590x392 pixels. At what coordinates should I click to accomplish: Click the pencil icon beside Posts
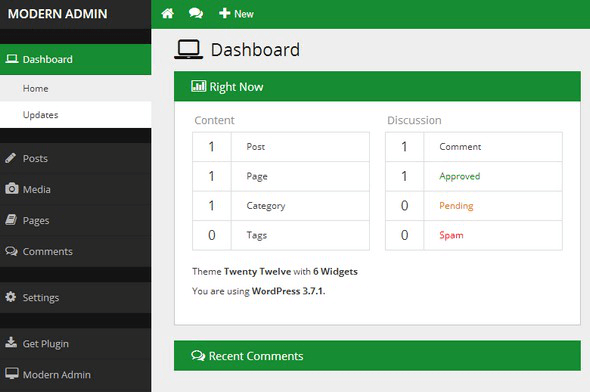pyautogui.click(x=11, y=158)
